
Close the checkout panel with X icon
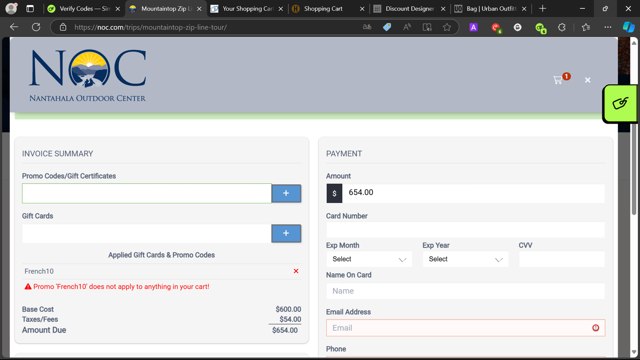point(587,80)
